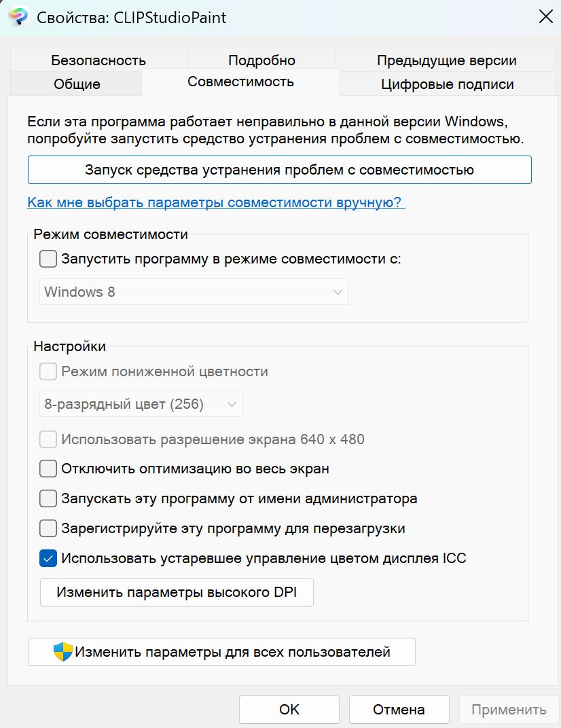Click the CLIP Studio Paint title bar icon
The image size is (561, 728).
coord(18,17)
